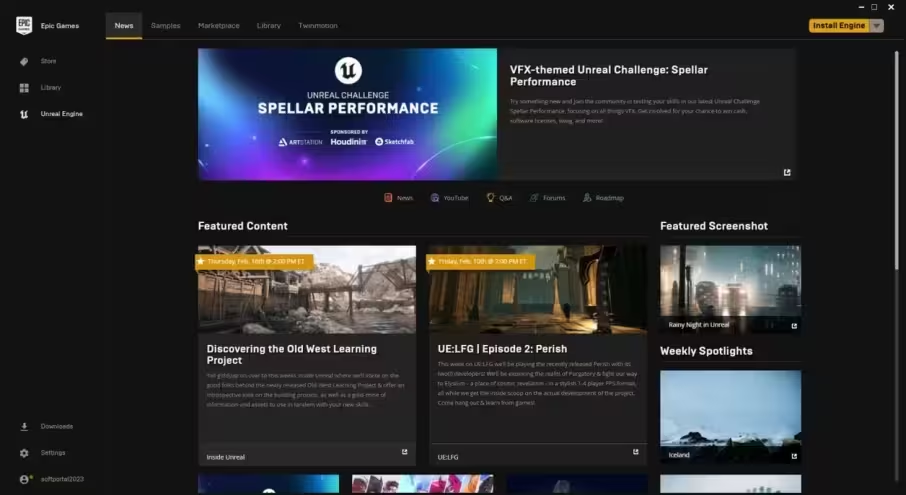Click the Install Engine button
Image resolution: width=906 pixels, height=495 pixels.
point(839,25)
